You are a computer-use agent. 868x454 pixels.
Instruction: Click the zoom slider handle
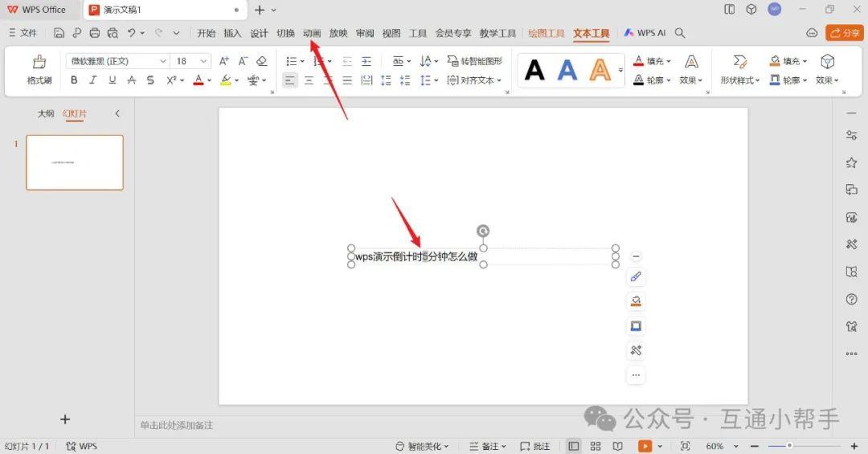[789, 446]
